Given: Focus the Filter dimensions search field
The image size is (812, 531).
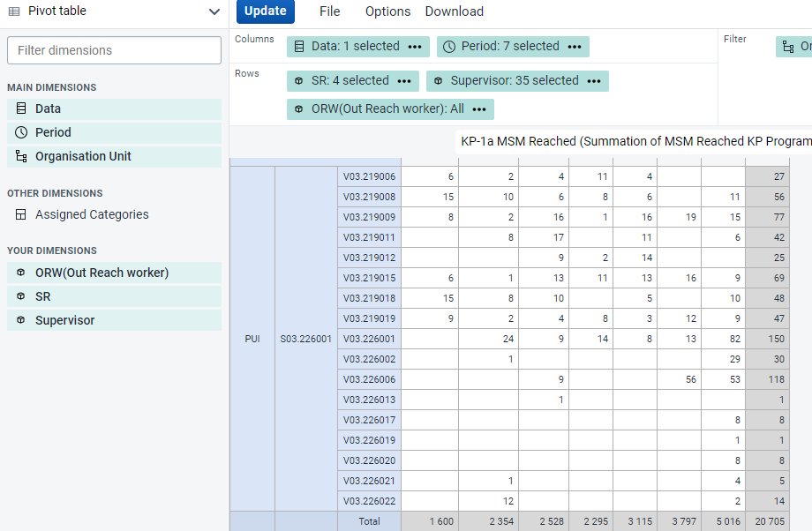Looking at the screenshot, I should pyautogui.click(x=114, y=50).
